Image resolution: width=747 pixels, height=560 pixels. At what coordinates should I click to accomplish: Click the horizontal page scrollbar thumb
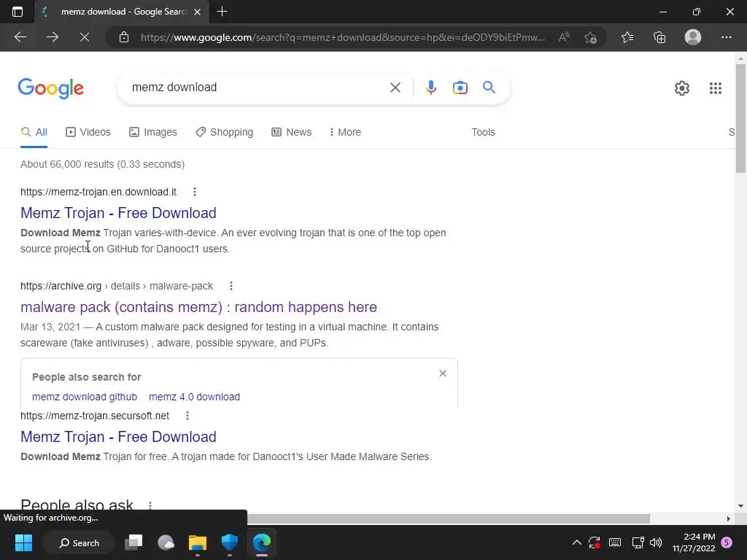[449, 518]
